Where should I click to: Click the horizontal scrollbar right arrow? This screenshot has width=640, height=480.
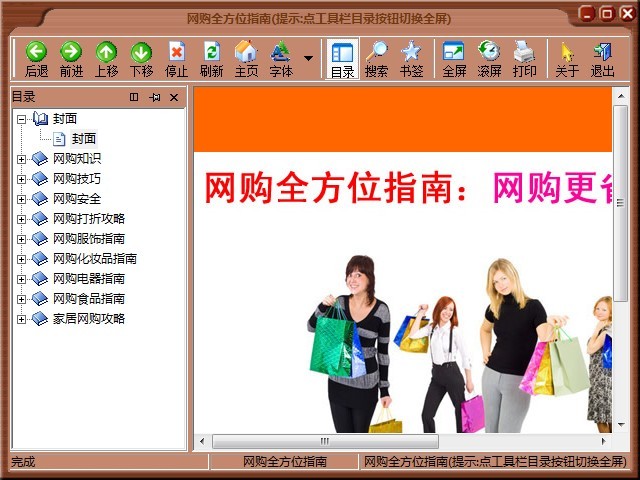(x=604, y=441)
